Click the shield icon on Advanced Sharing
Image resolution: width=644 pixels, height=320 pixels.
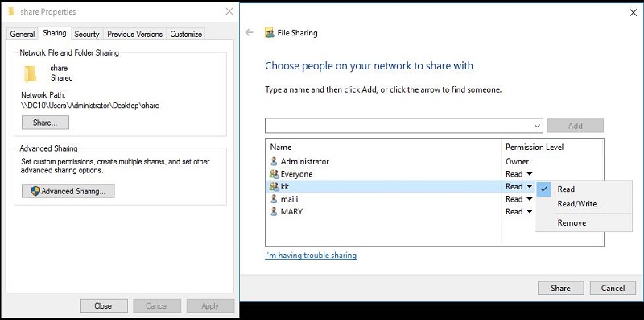(x=35, y=191)
